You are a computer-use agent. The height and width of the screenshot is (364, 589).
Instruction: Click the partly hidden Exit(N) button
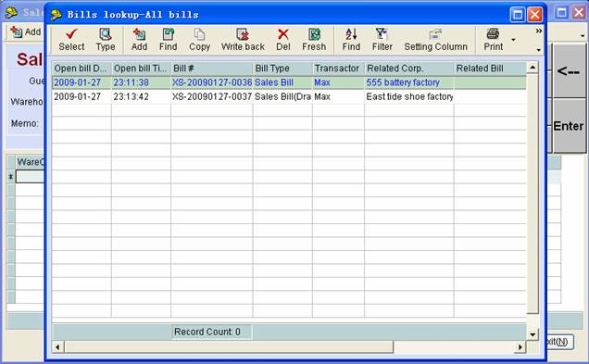[x=559, y=342]
